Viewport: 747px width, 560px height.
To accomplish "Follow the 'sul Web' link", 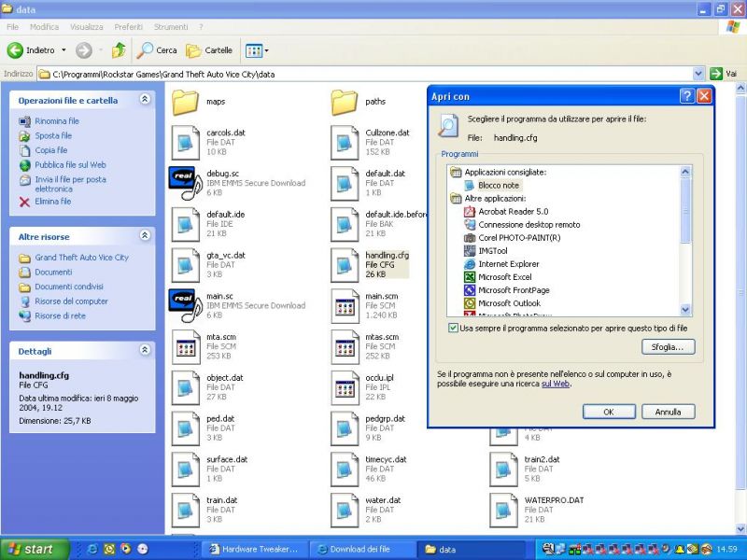I will coord(556,384).
